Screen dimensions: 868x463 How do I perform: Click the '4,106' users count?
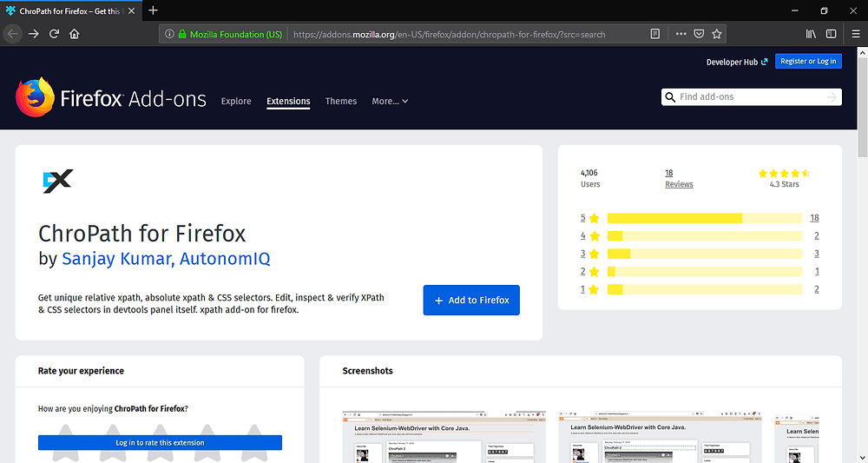coord(589,173)
